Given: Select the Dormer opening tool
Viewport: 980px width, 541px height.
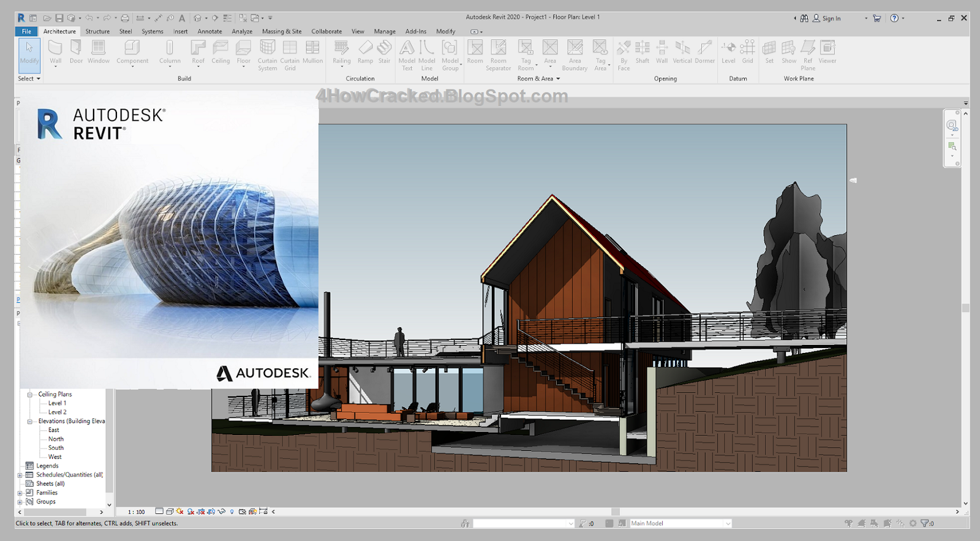Looking at the screenshot, I should [705, 52].
